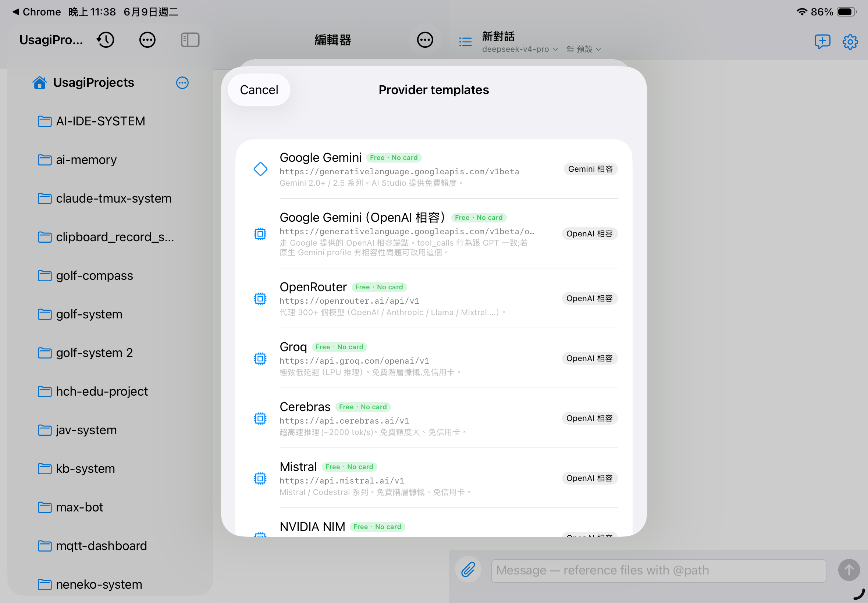This screenshot has height=603, width=868.
Task: Click the Mistral chip icon
Action: coord(260,478)
